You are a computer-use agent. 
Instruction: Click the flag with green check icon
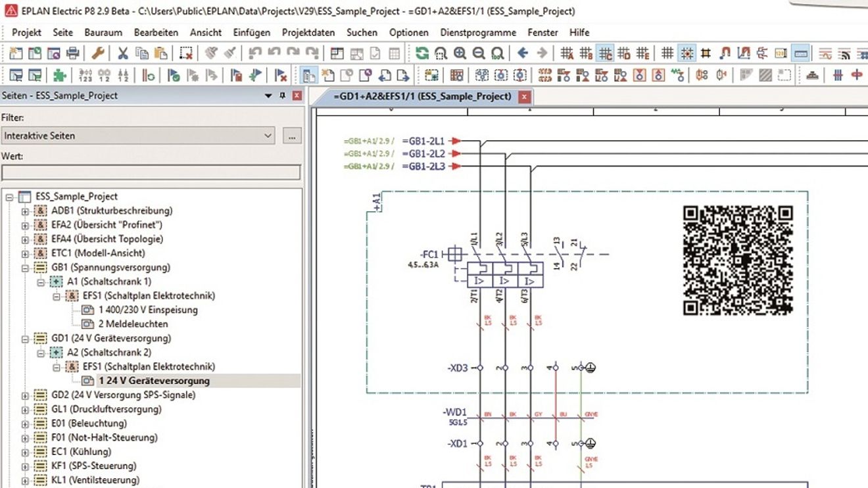(x=174, y=75)
